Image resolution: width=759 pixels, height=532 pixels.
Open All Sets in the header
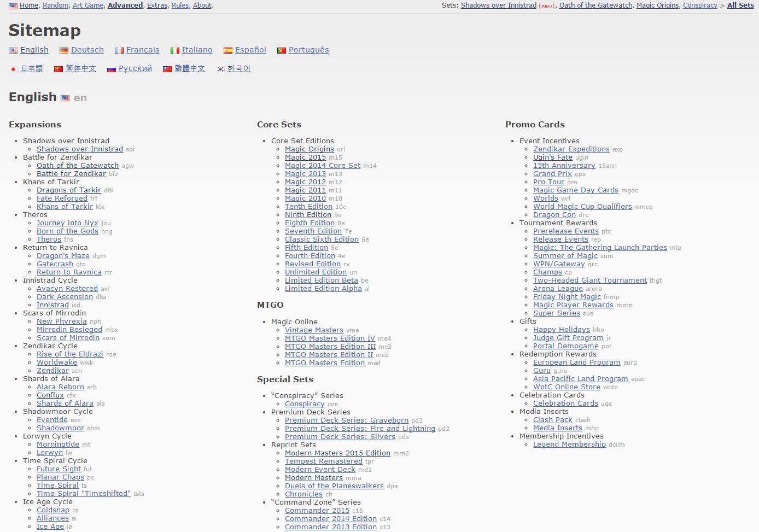point(740,5)
